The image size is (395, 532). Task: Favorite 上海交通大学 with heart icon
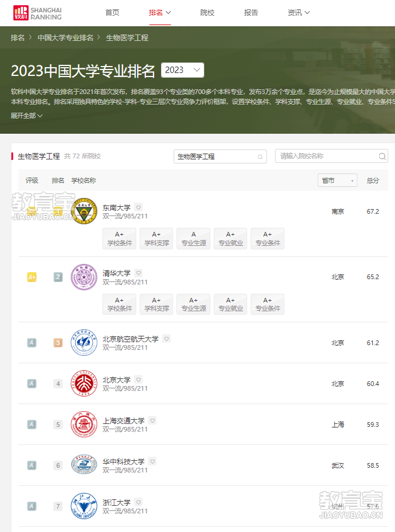pos(153,420)
